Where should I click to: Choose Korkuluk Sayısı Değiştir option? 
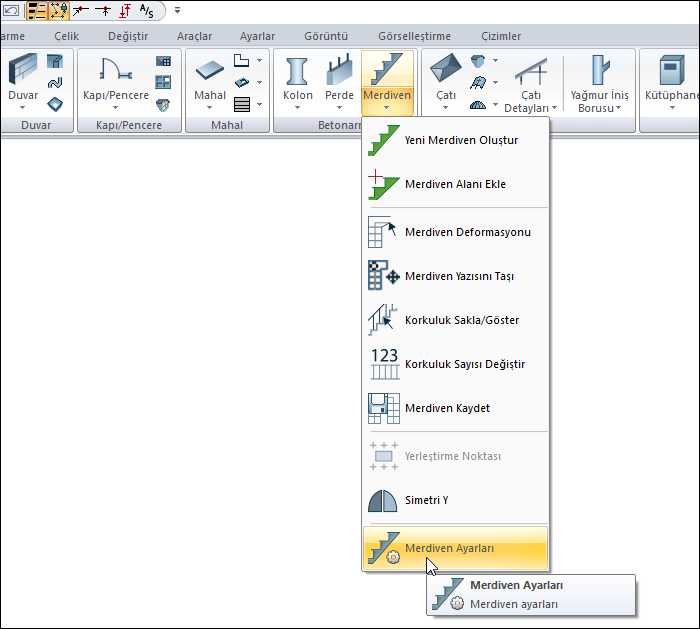click(455, 364)
